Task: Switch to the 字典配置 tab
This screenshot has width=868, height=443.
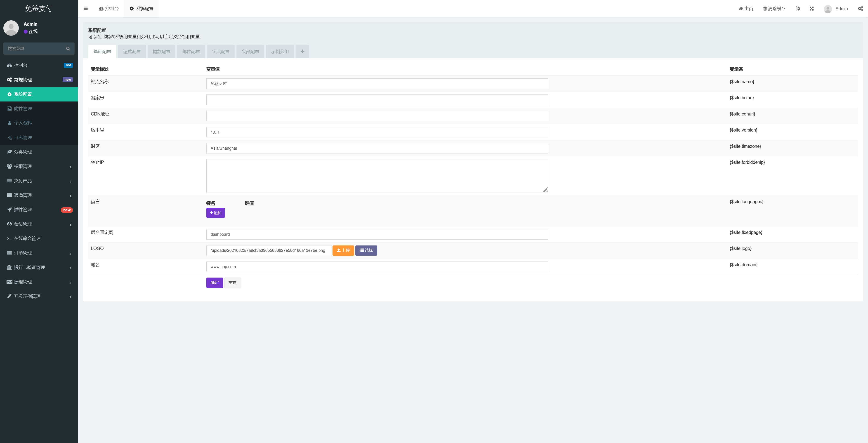Action: point(221,52)
